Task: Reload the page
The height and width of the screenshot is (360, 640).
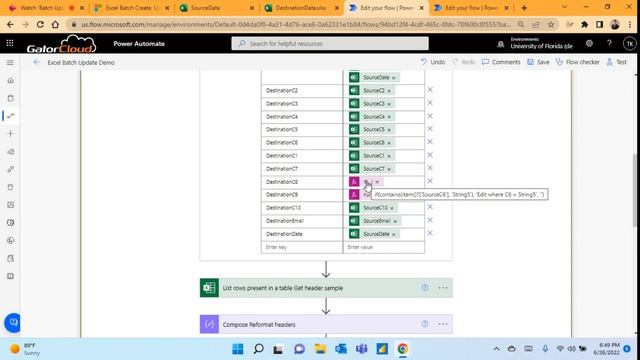Action: (x=40, y=24)
